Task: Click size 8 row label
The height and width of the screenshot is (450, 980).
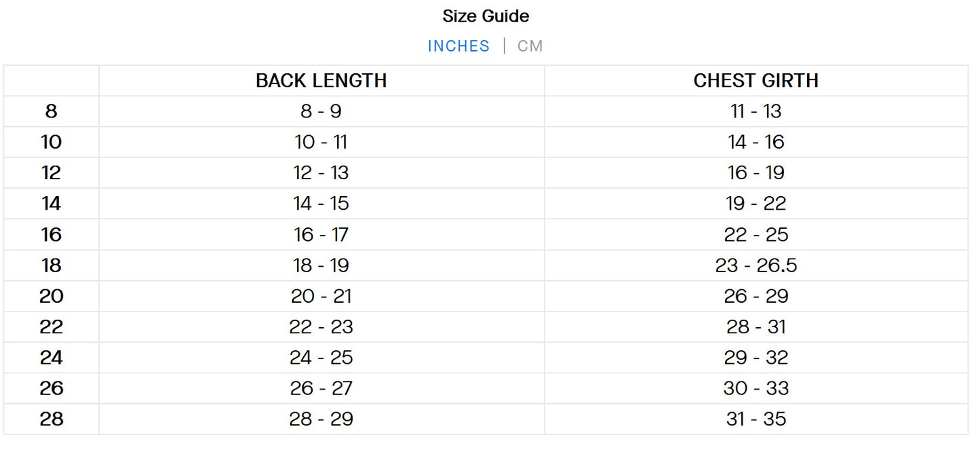Action: (52, 111)
